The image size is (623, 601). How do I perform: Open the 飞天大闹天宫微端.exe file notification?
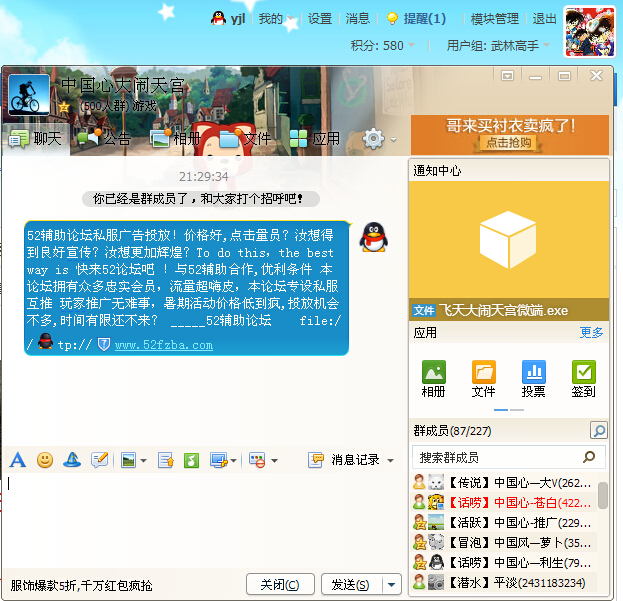(x=509, y=310)
